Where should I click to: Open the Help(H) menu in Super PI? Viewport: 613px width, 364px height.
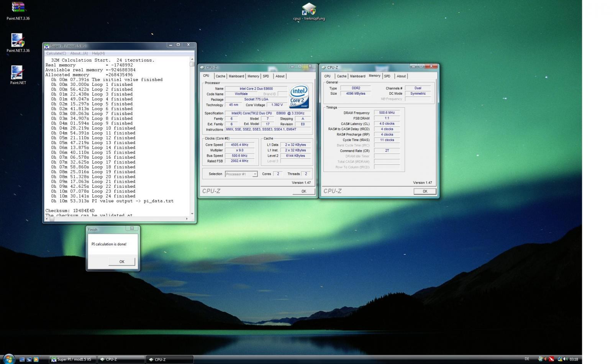98,53
